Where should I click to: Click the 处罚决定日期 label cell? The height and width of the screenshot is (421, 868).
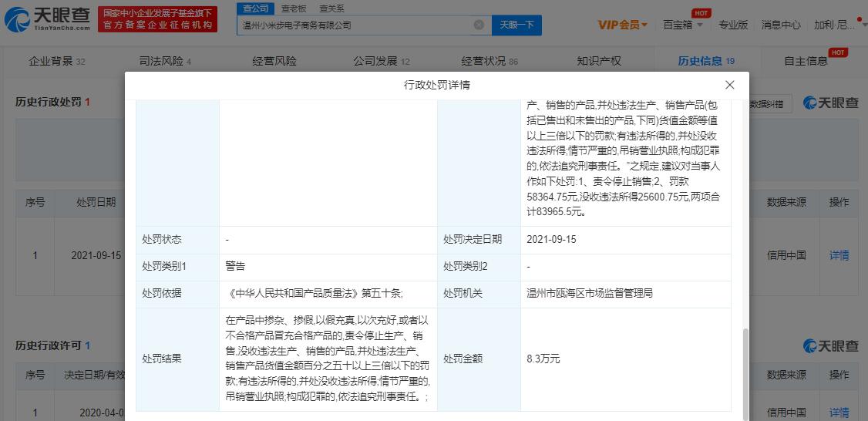[x=479, y=240]
